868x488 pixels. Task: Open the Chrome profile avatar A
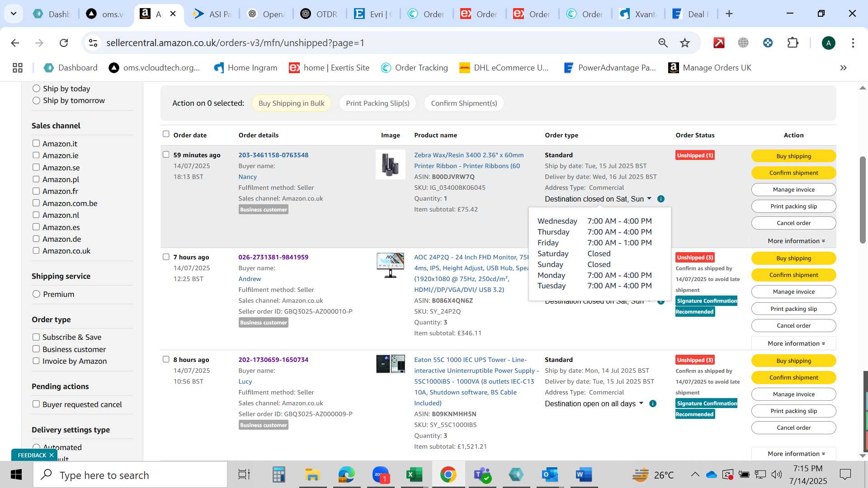[x=828, y=43]
